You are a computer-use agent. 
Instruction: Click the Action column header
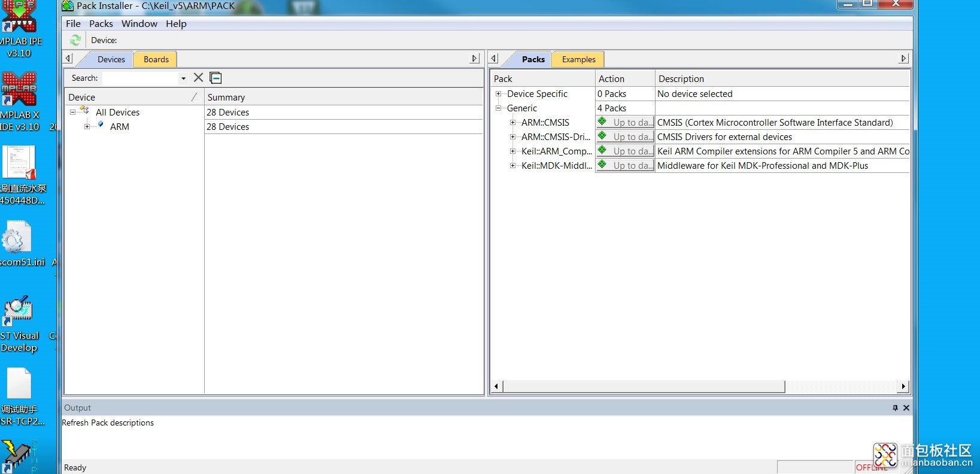tap(625, 78)
